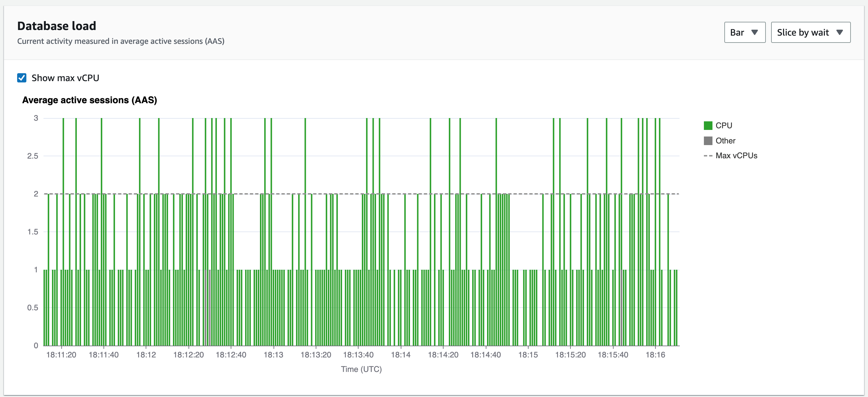
Task: Click the 18:13 time axis label
Action: pos(273,354)
